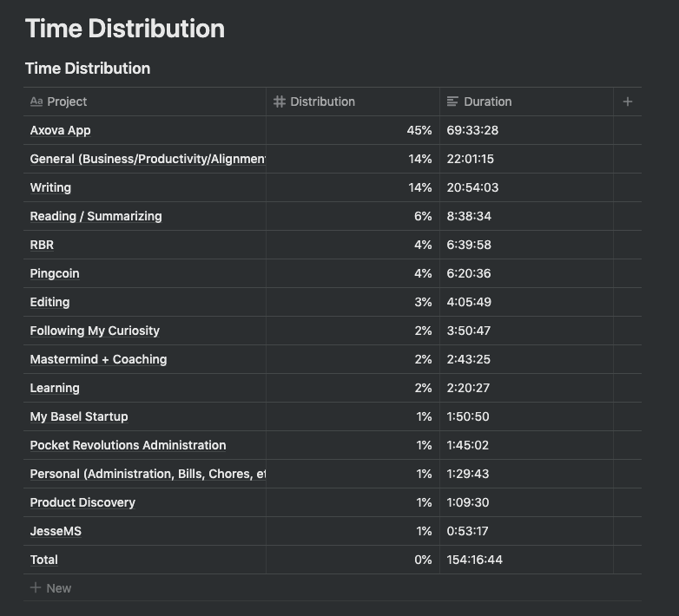Open Pocket Revolutions Administration page
The width and height of the screenshot is (679, 616).
pos(128,445)
